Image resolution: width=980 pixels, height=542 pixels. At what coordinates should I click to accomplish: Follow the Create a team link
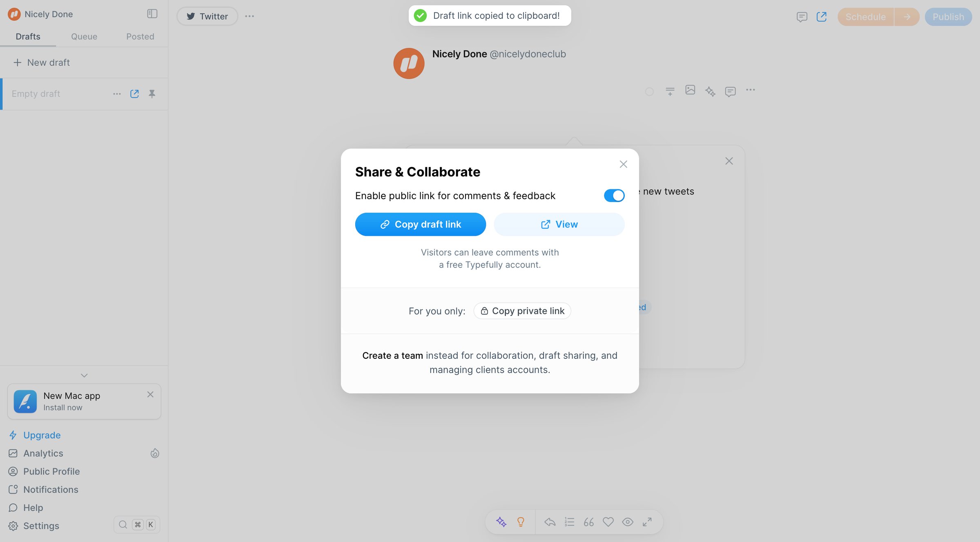pos(393,355)
